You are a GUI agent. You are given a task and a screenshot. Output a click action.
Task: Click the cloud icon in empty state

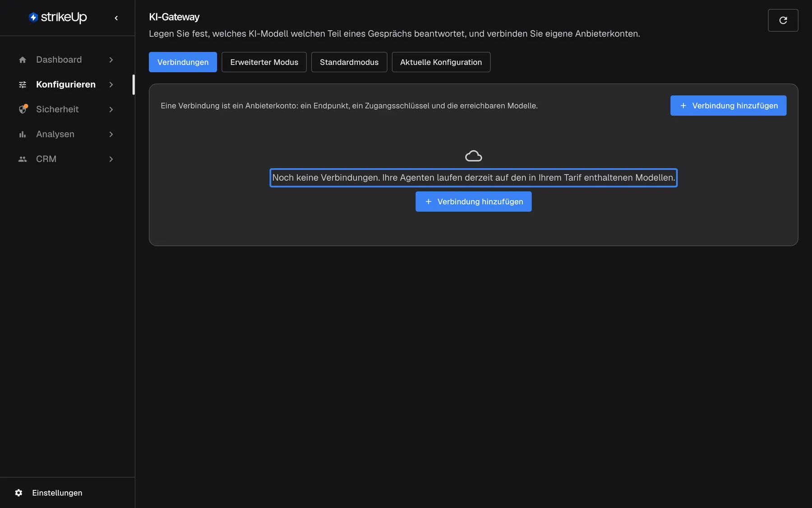(474, 156)
